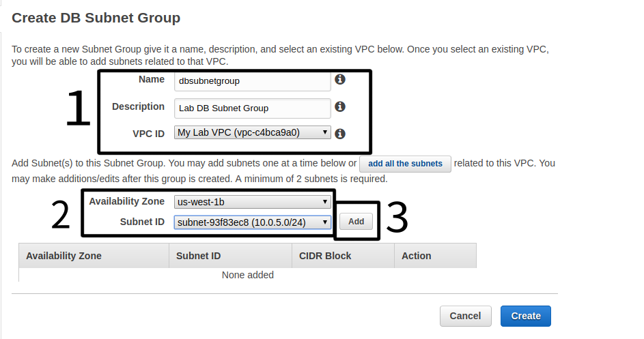Click the "add all the subnets" button

tap(405, 164)
